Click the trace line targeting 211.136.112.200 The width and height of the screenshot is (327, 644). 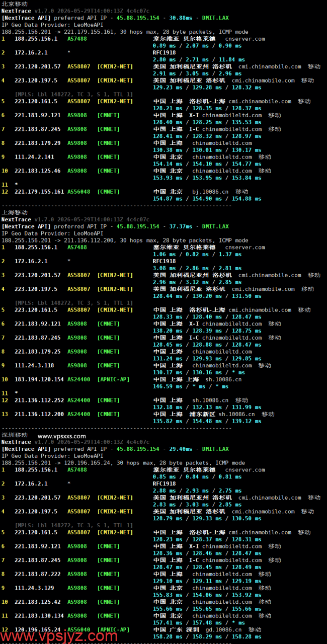125,240
